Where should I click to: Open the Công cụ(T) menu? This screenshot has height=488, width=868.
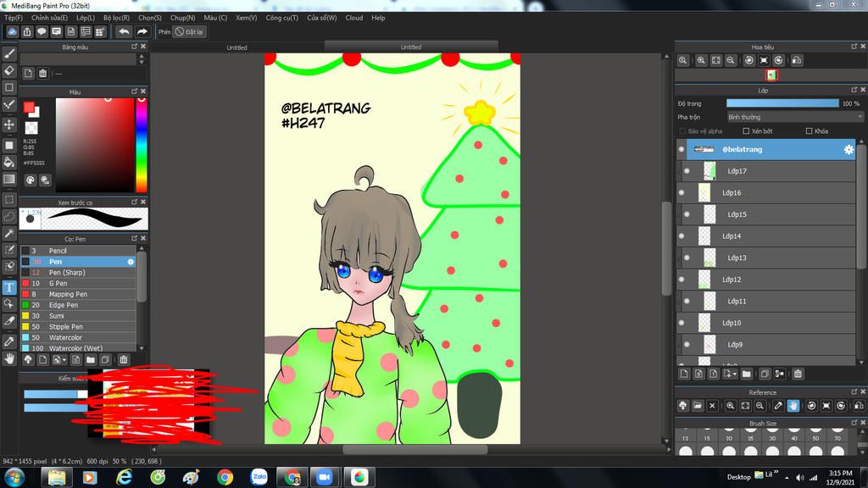281,18
